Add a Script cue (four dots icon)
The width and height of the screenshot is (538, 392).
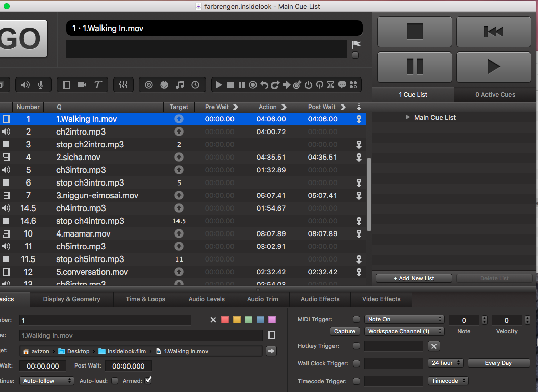pyautogui.click(x=353, y=85)
